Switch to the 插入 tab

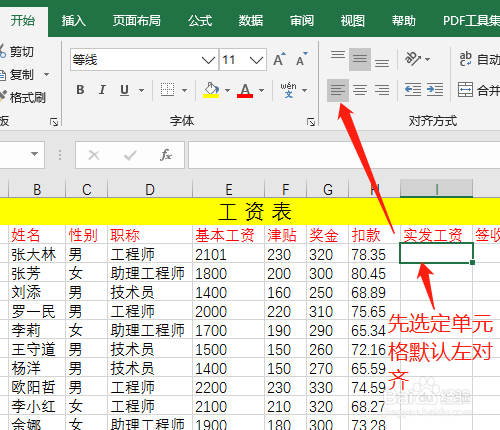[x=74, y=21]
